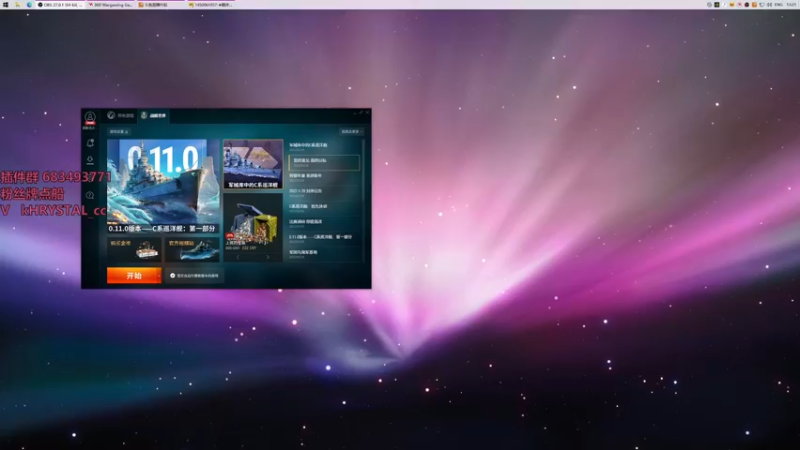Expand the dropdown above the news list
The height and width of the screenshot is (450, 800).
pos(352,132)
